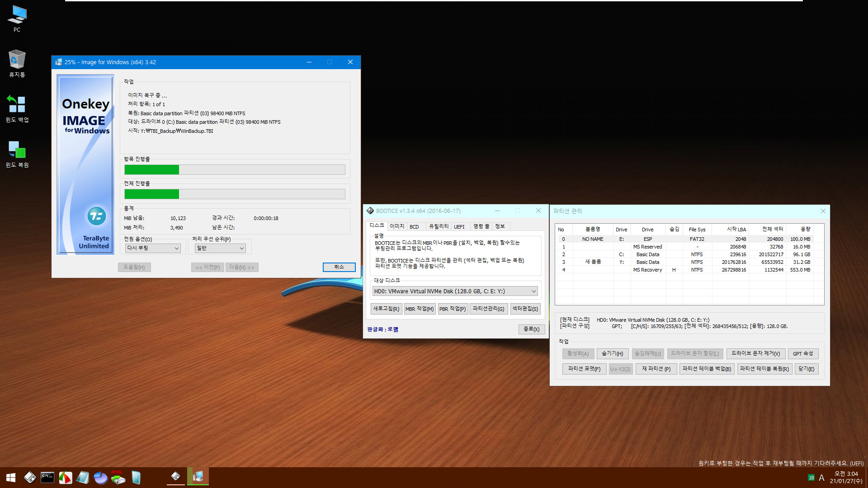This screenshot has width=868, height=488.
Task: Click 숨기기(H) in partition manager
Action: coord(613,353)
